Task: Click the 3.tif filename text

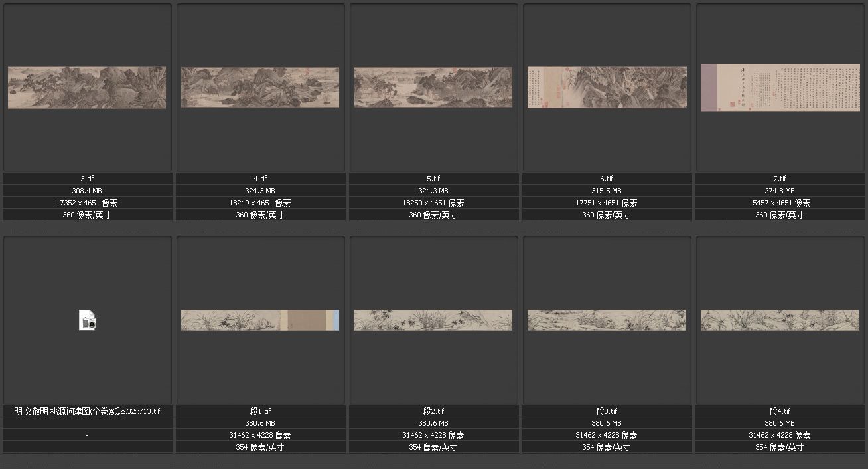Action: (88, 179)
